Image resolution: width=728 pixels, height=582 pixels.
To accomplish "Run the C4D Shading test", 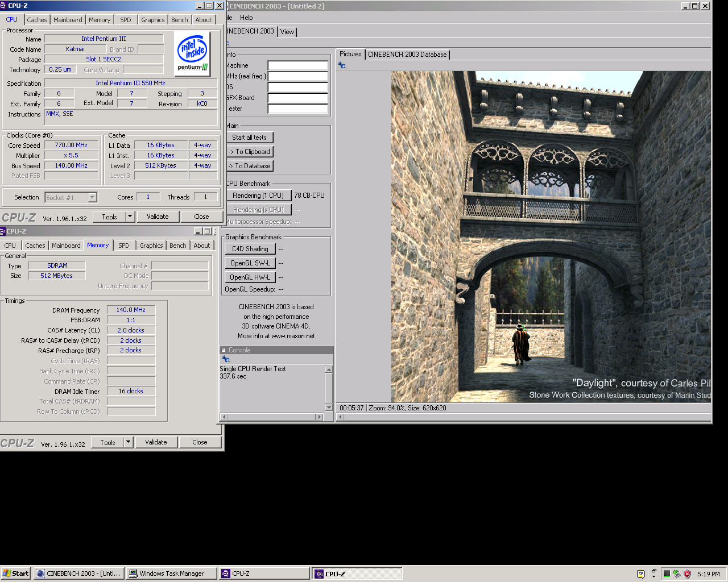I will point(250,249).
